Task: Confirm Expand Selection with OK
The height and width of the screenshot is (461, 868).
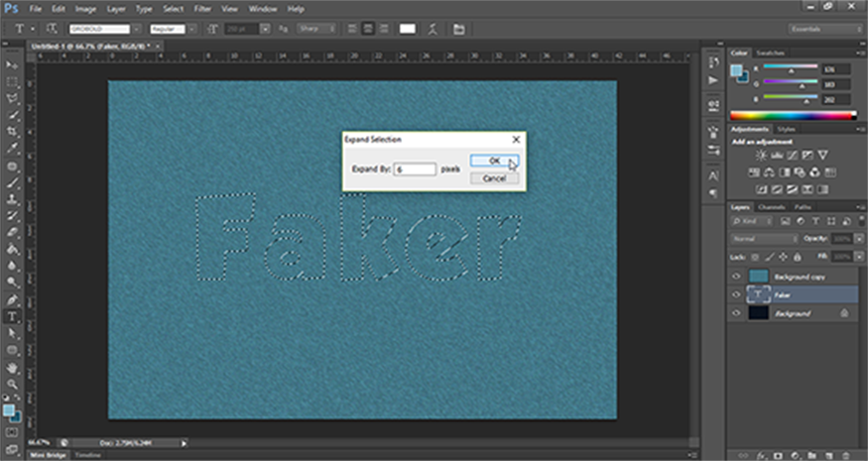Action: point(494,161)
